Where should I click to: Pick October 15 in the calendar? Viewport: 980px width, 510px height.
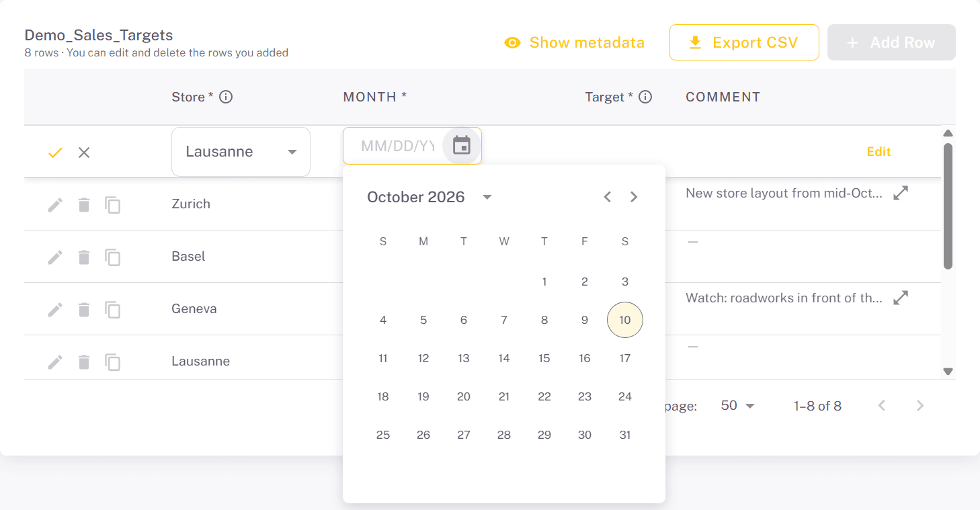tap(544, 358)
